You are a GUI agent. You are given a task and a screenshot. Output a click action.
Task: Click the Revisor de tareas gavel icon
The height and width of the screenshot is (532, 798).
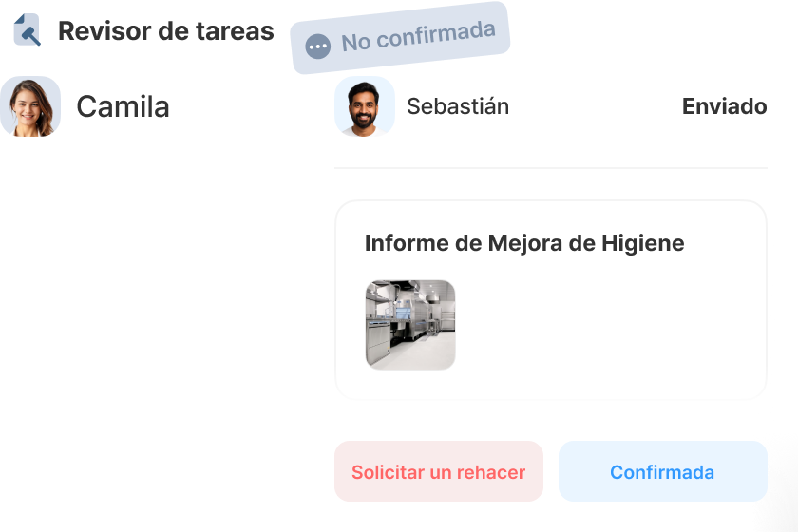coord(28,30)
